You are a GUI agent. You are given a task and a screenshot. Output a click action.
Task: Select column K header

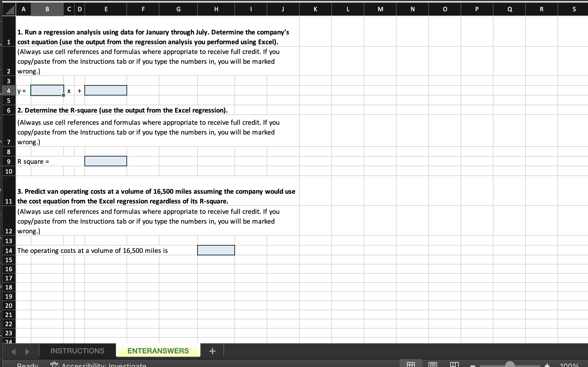click(x=315, y=9)
